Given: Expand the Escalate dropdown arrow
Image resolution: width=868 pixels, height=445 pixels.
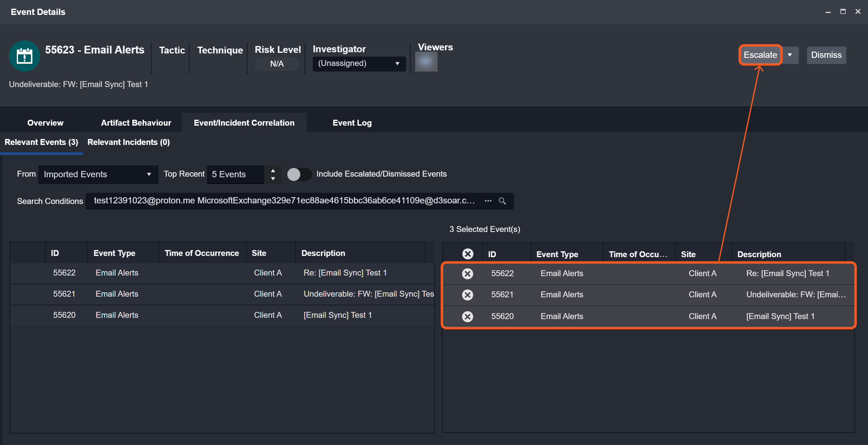Looking at the screenshot, I should point(790,55).
